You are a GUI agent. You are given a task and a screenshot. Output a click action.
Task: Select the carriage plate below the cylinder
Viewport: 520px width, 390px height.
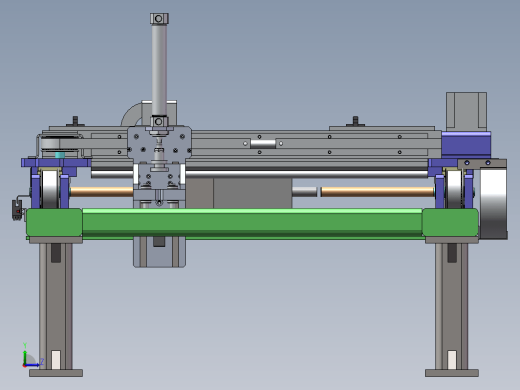tap(159, 143)
